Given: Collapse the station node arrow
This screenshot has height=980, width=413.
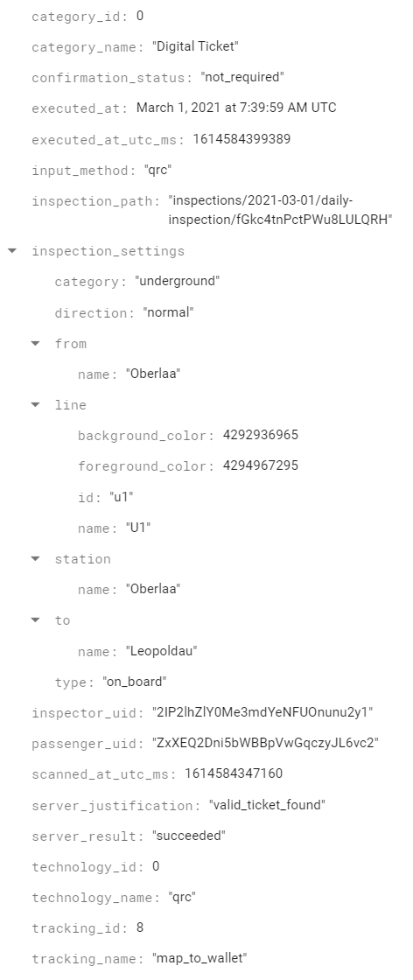Looking at the screenshot, I should pyautogui.click(x=36, y=558).
